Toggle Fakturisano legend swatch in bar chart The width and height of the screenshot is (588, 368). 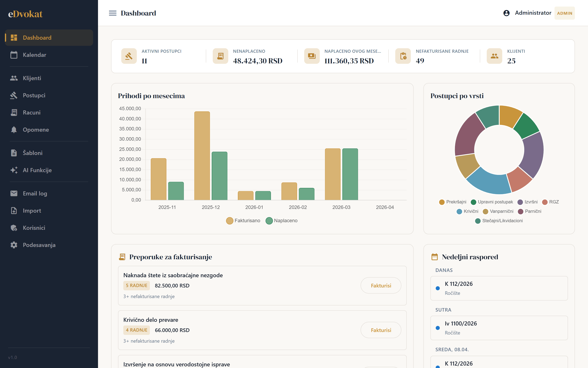[229, 221]
